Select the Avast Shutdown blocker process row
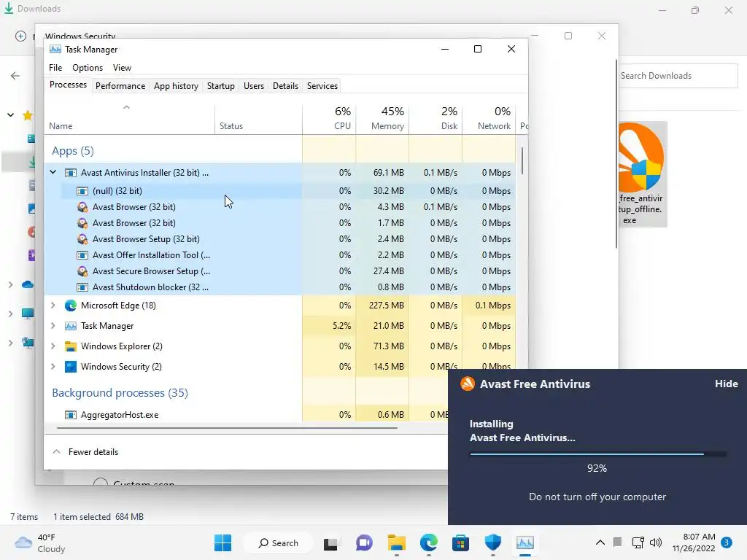Image resolution: width=747 pixels, height=560 pixels. [x=279, y=287]
